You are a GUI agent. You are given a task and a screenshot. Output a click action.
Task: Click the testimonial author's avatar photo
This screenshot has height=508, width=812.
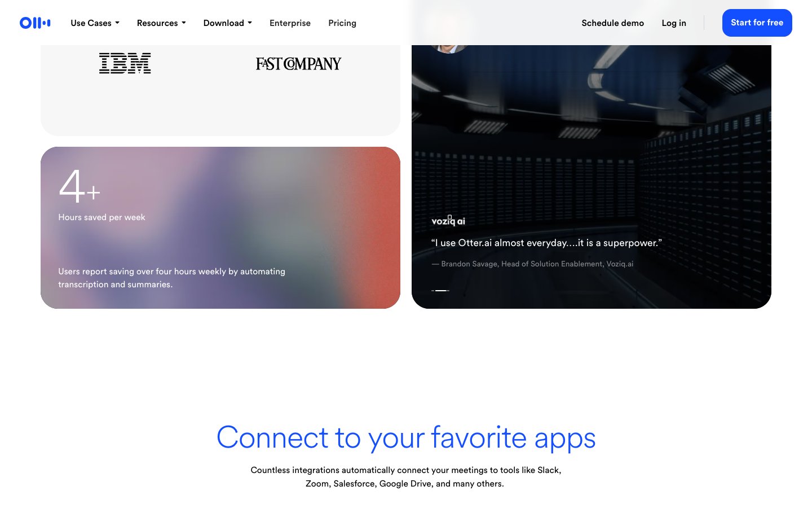click(x=449, y=49)
